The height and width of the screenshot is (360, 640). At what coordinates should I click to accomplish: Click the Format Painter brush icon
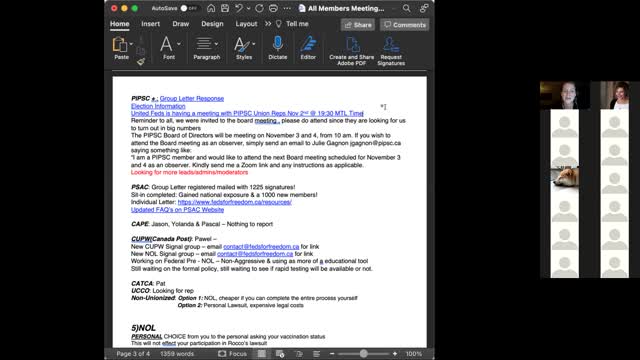(141, 62)
